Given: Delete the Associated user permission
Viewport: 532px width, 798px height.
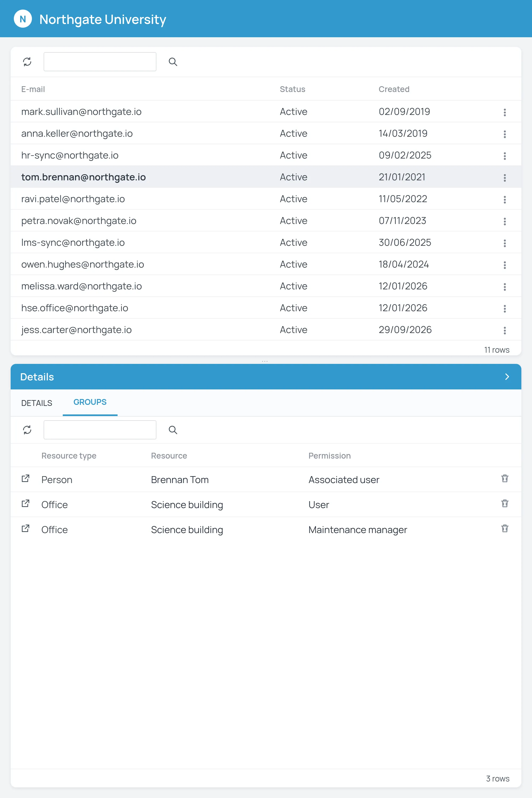Looking at the screenshot, I should pos(505,478).
